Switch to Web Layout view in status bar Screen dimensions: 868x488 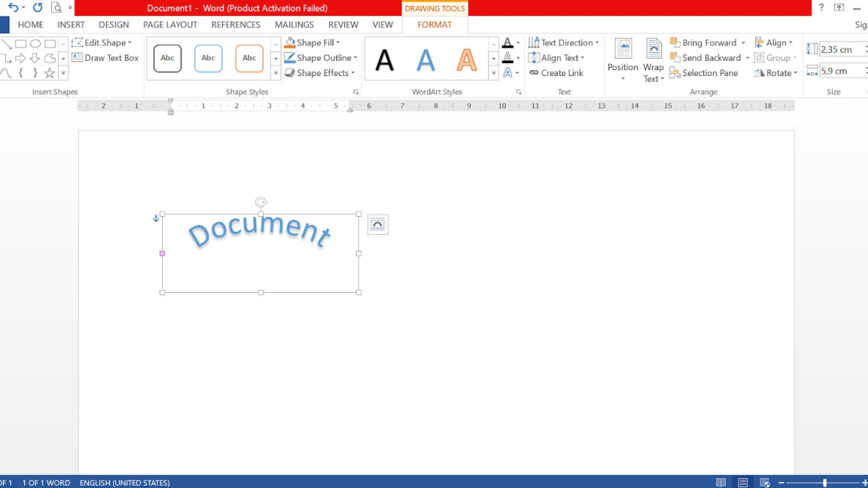765,482
